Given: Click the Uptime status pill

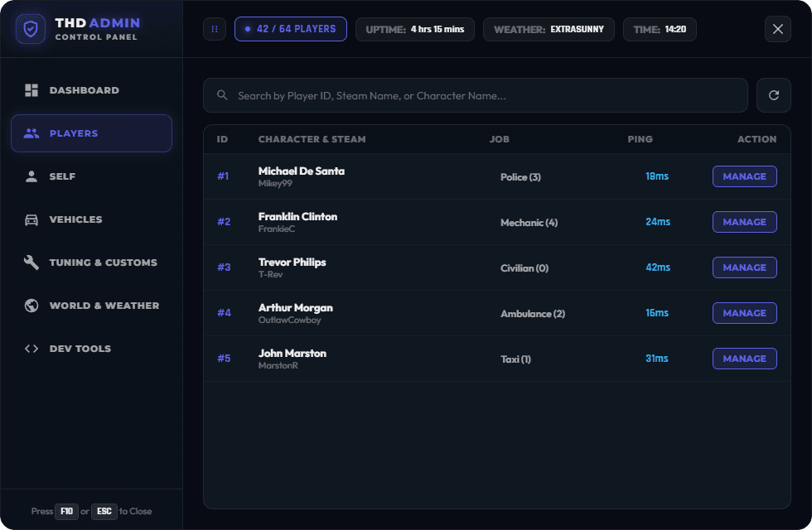Looking at the screenshot, I should click(x=415, y=29).
